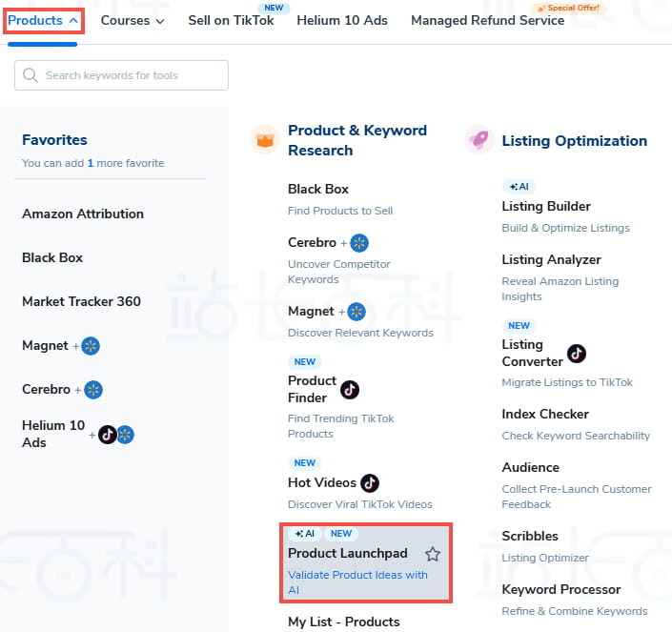Open Product Launchpad tool
Image resolution: width=672 pixels, height=632 pixels.
click(x=348, y=553)
